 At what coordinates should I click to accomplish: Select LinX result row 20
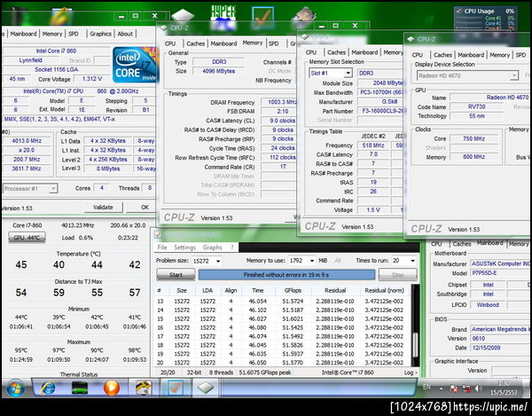tap(282, 363)
